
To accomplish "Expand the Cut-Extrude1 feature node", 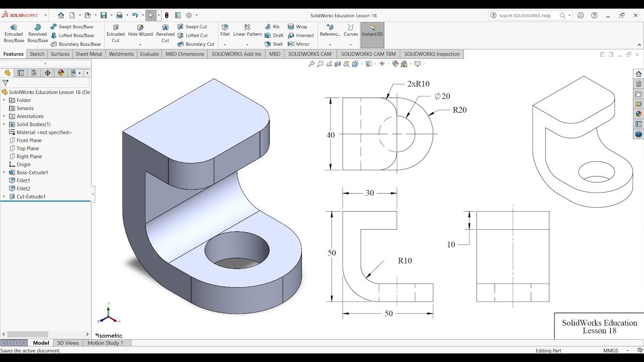I will pyautogui.click(x=4, y=197).
